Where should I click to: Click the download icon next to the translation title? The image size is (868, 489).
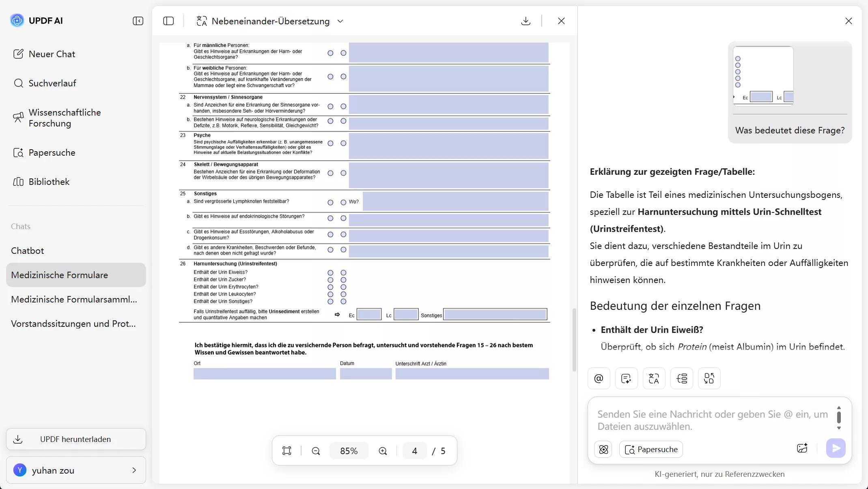526,21
